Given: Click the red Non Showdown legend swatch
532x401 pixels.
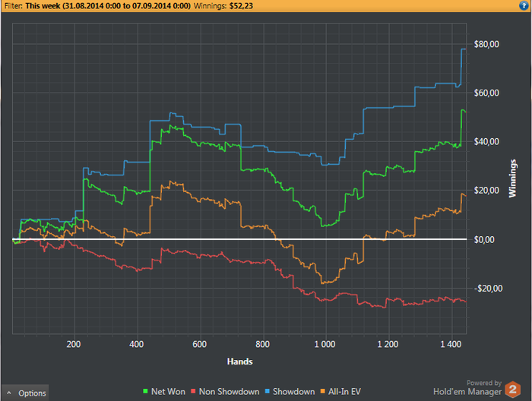Looking at the screenshot, I should [193, 392].
